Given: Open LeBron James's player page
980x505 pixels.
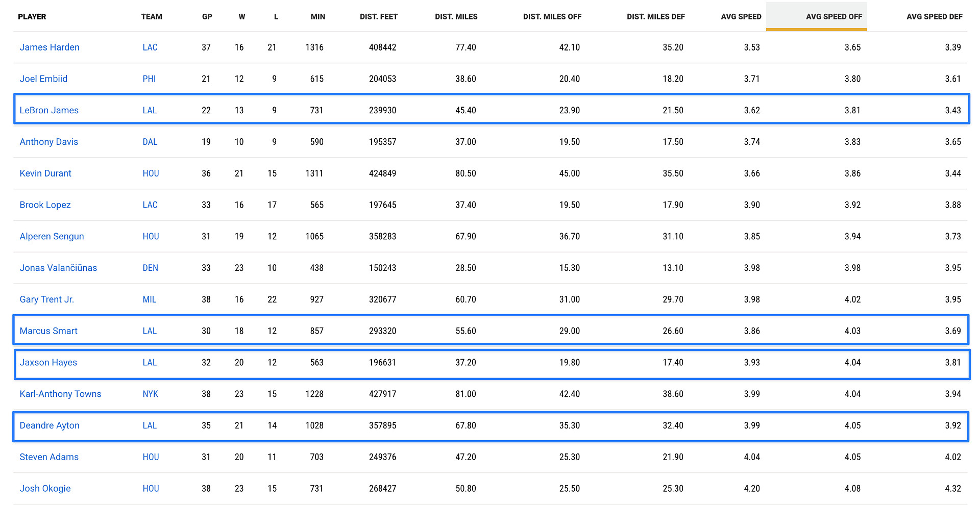Looking at the screenshot, I should [x=49, y=111].
